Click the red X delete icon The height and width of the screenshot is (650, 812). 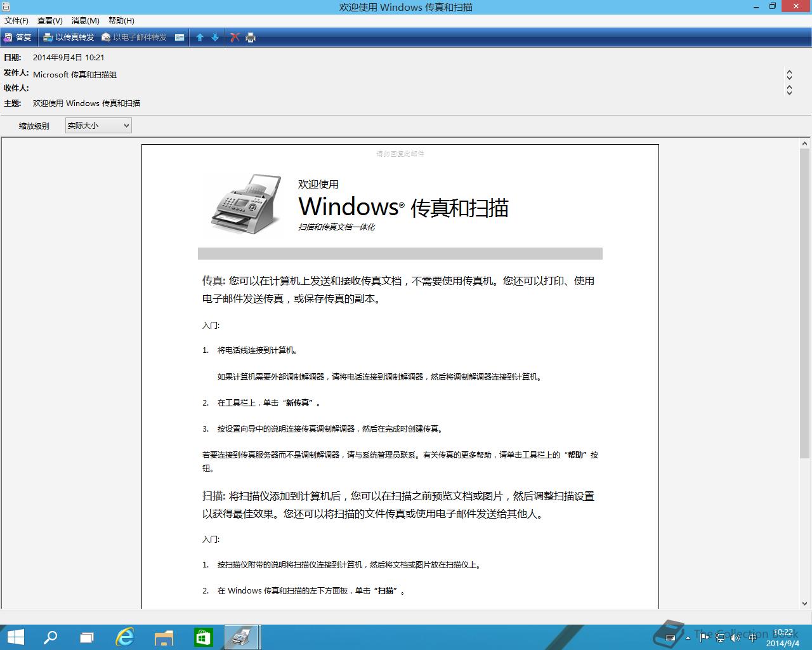[x=235, y=37]
